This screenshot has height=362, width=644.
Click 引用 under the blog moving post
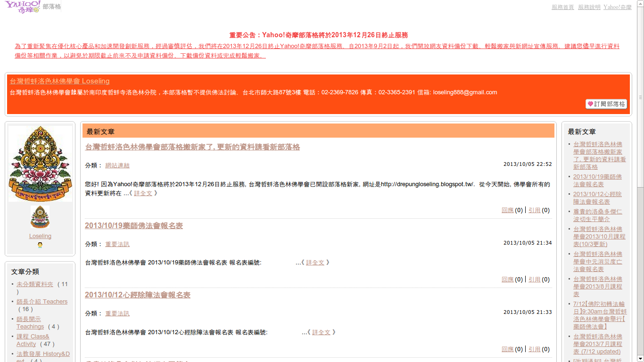pyautogui.click(x=535, y=210)
